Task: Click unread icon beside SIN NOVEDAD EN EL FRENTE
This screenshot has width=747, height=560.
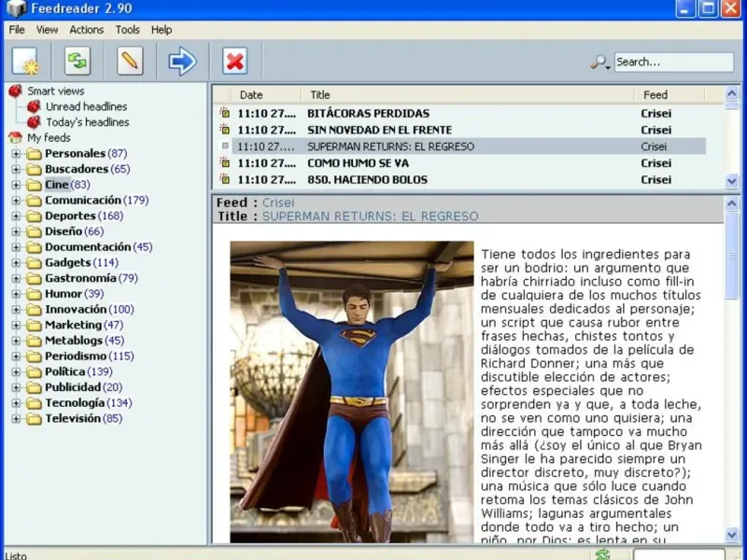Action: coord(224,130)
